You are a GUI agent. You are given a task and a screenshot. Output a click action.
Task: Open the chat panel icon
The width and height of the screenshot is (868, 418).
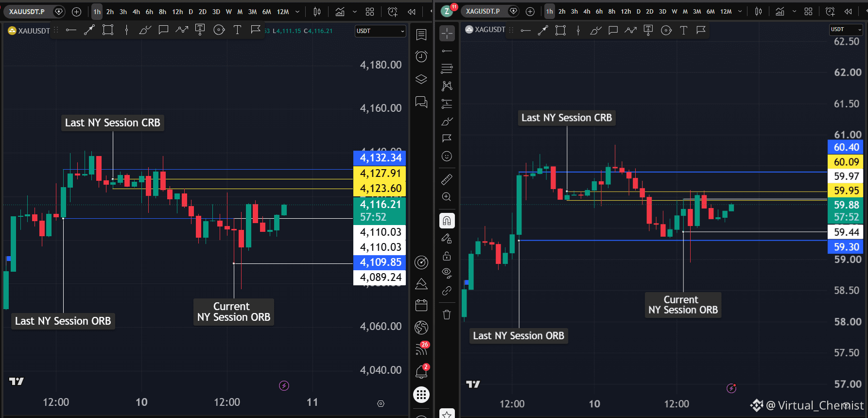click(x=421, y=102)
